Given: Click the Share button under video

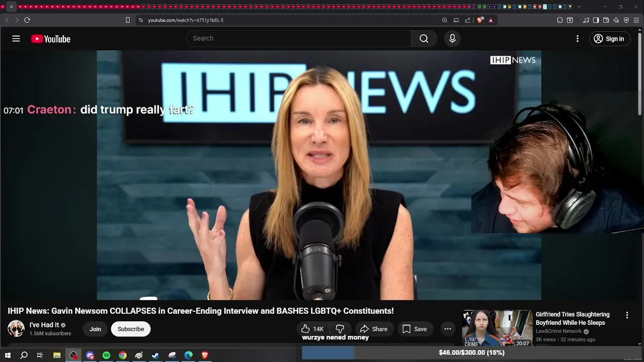Looking at the screenshot, I should click(373, 329).
